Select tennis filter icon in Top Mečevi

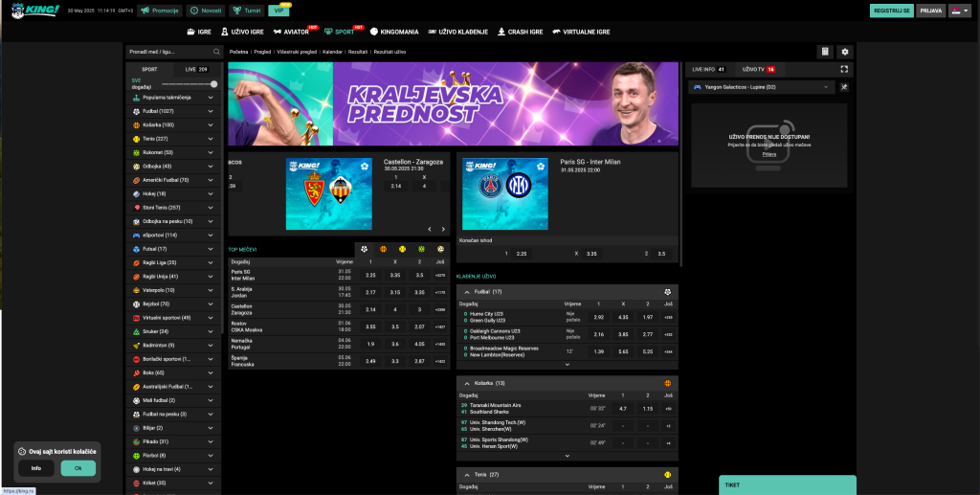(x=403, y=249)
